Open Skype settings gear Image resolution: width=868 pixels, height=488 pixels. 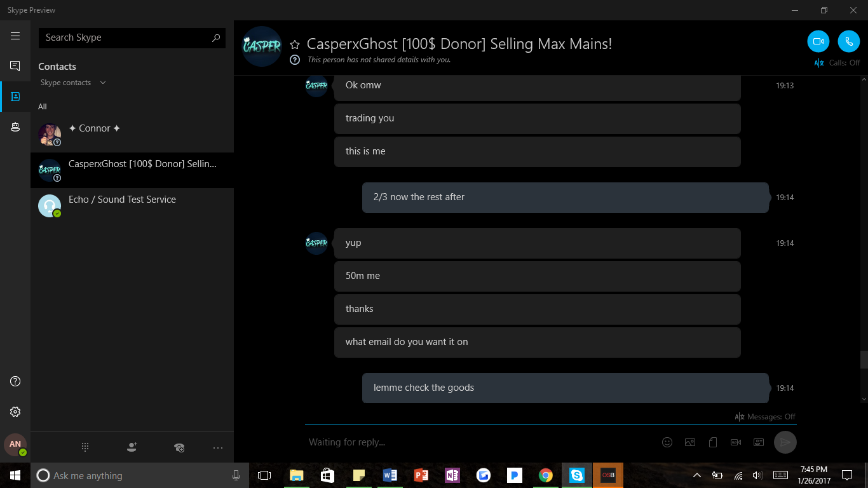(x=15, y=412)
